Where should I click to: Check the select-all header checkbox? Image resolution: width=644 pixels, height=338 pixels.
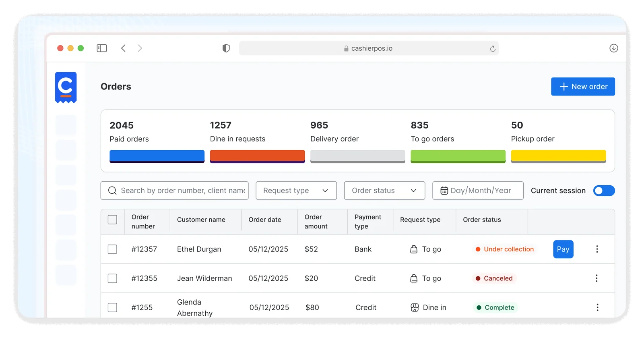click(x=112, y=220)
